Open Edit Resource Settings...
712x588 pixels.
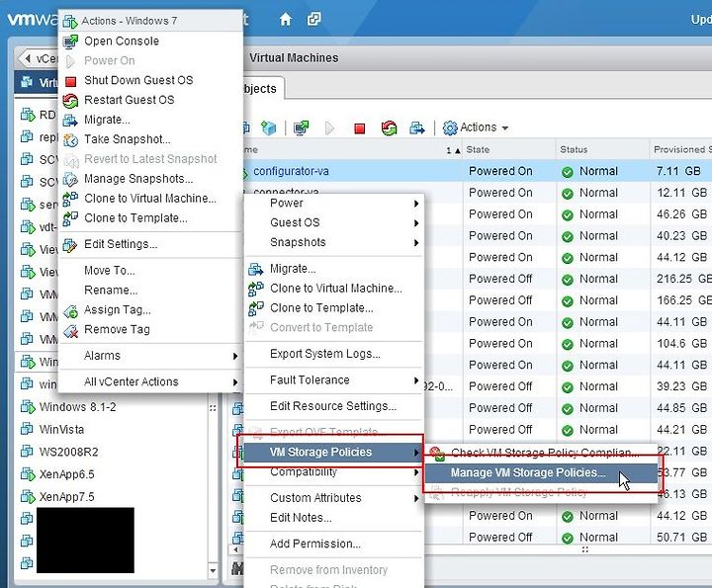pyautogui.click(x=333, y=406)
